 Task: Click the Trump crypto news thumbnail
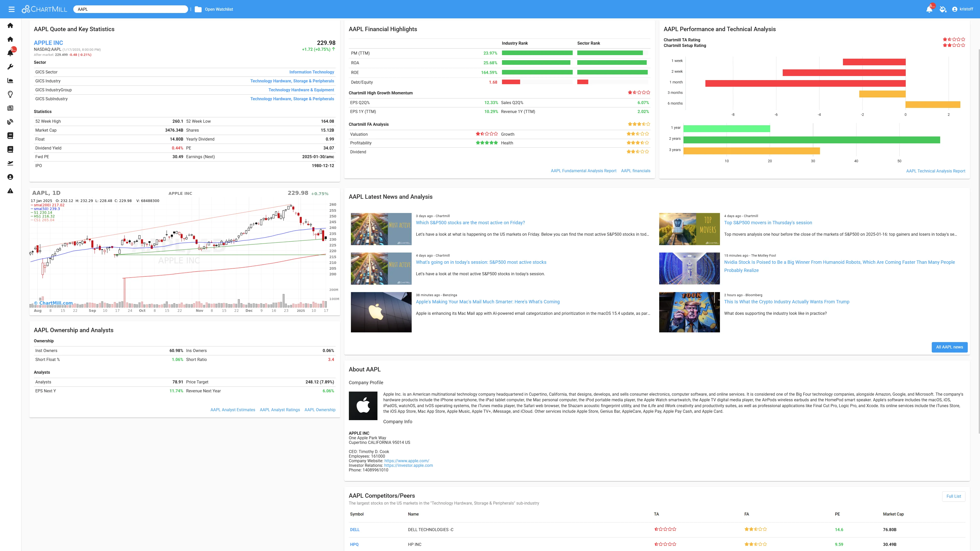coord(689,312)
